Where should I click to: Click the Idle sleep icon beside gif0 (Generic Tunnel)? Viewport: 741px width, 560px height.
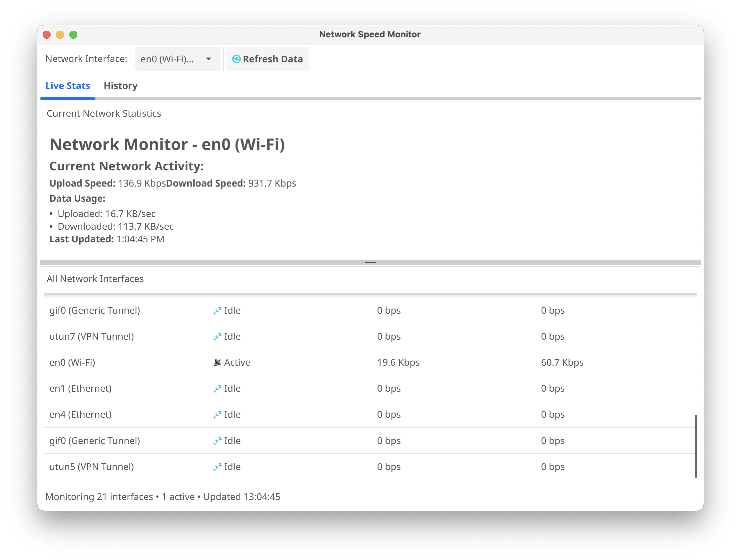(x=218, y=311)
